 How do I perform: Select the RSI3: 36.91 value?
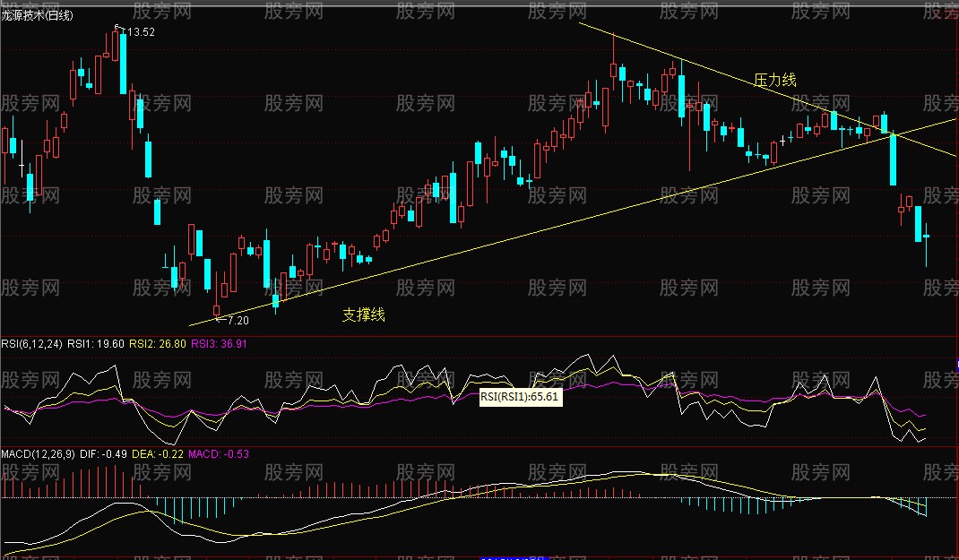coord(219,343)
